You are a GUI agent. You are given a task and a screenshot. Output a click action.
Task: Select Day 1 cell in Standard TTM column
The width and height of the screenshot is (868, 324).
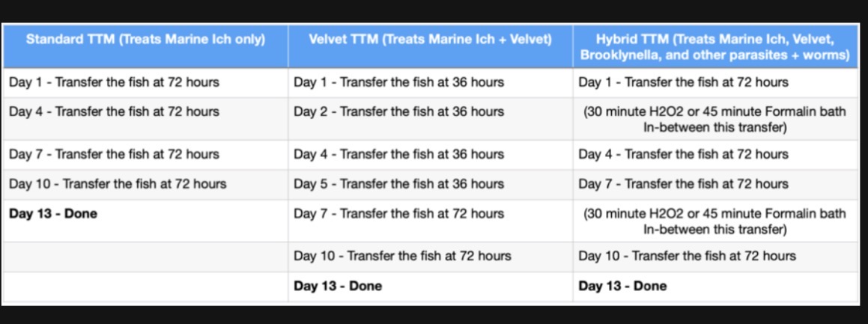point(115,82)
